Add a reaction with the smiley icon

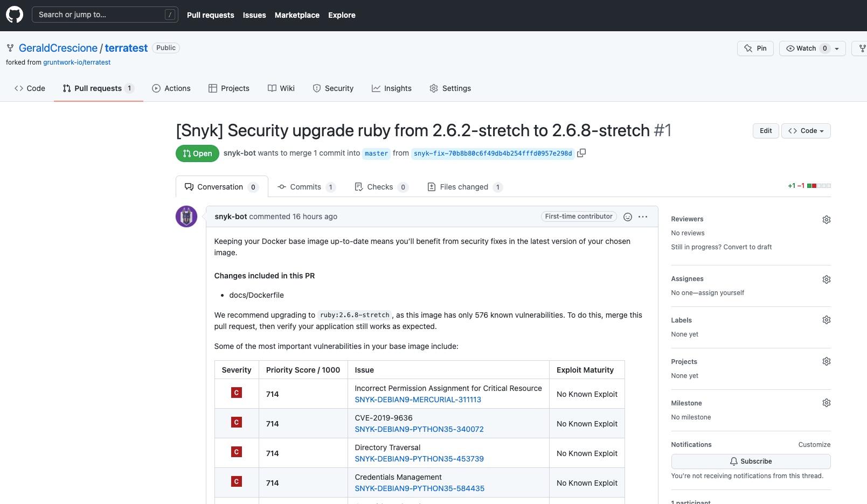628,216
